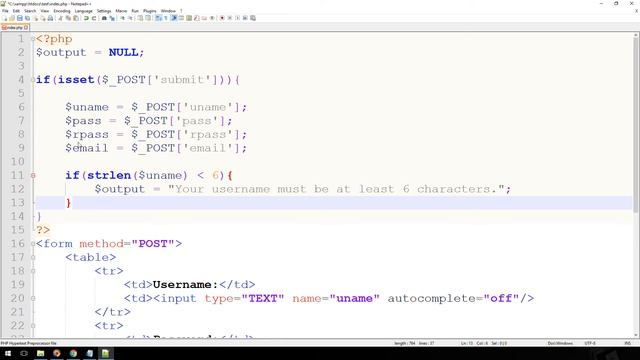
Task: Click the Close All toolbar icon
Action: pyautogui.click(x=43, y=18)
